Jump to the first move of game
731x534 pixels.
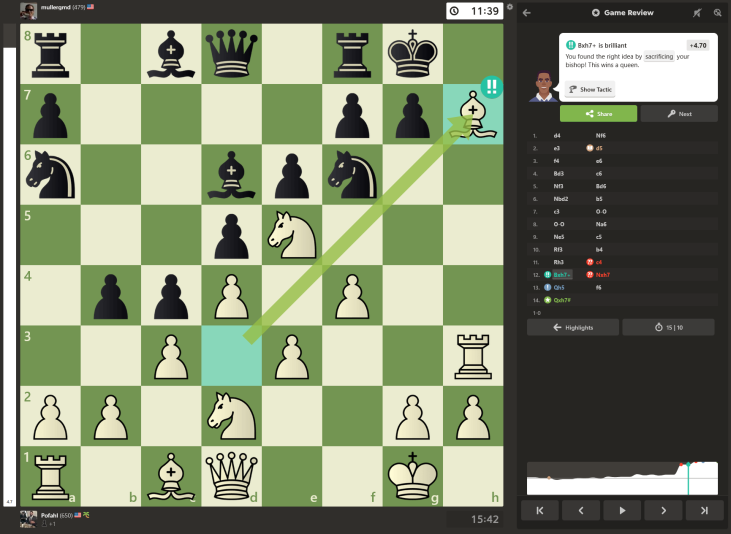[x=540, y=510]
